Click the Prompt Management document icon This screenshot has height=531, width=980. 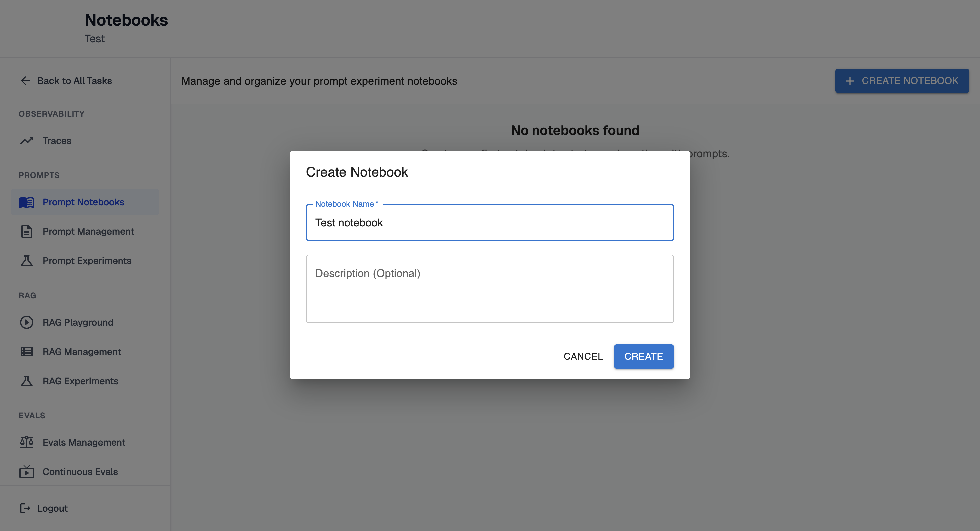pyautogui.click(x=27, y=231)
